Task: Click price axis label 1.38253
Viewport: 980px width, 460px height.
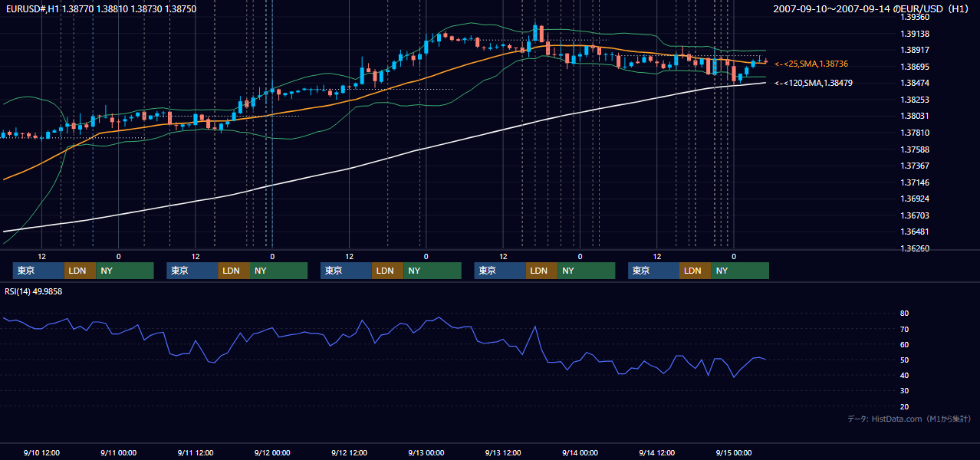Action: tap(915, 100)
